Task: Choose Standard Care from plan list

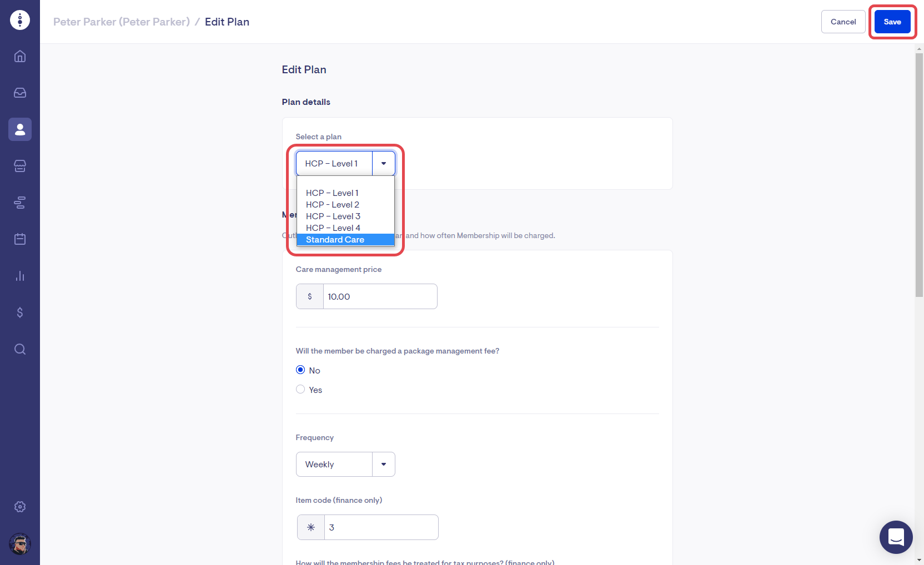Action: coord(335,240)
